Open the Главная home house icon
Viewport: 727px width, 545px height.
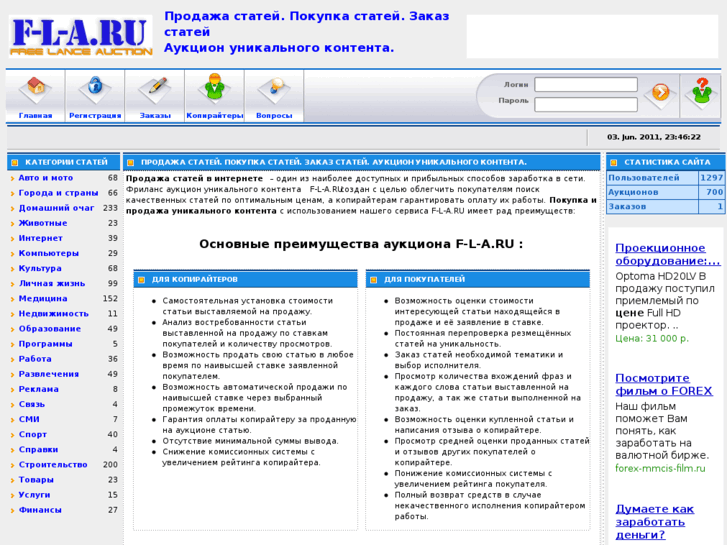coord(35,89)
